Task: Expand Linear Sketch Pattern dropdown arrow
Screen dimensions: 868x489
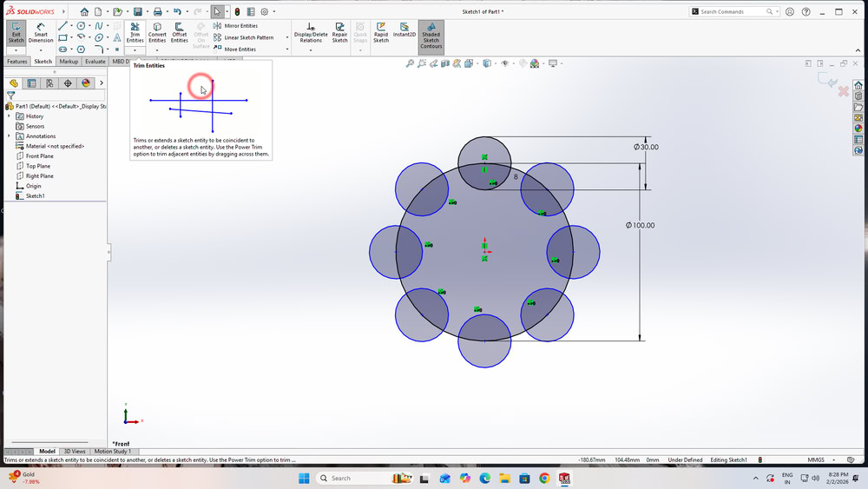Action: [286, 37]
